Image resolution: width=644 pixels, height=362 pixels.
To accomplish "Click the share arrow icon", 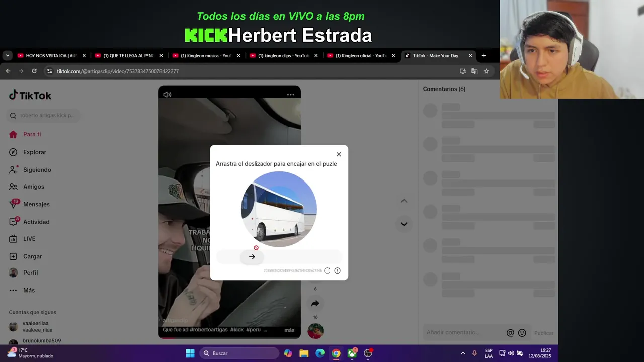I will [x=315, y=303].
